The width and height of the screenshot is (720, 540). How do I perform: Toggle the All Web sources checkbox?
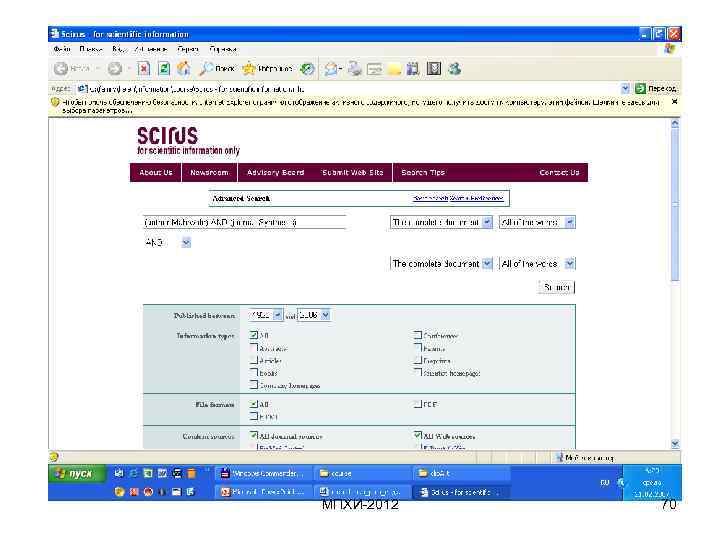[x=417, y=435]
